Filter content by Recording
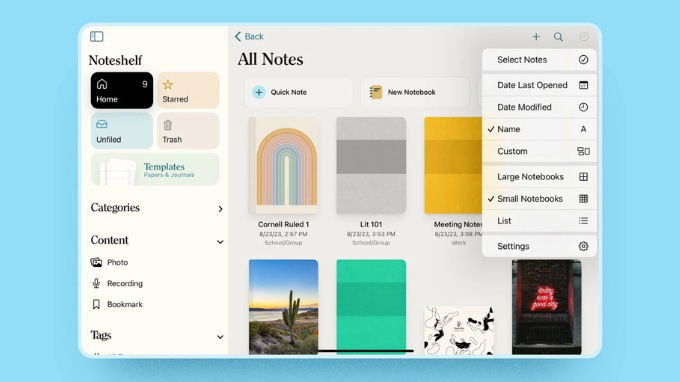 (117, 283)
